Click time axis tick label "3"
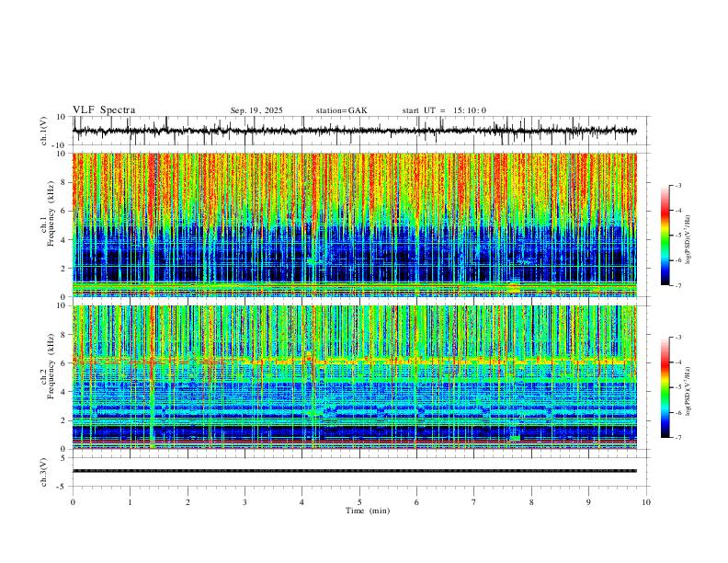Screen dimensions: 728x563 [245, 502]
